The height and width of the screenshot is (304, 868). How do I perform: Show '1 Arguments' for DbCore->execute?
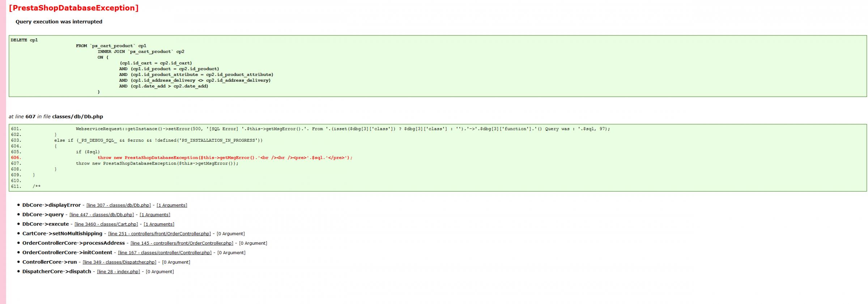pos(159,224)
